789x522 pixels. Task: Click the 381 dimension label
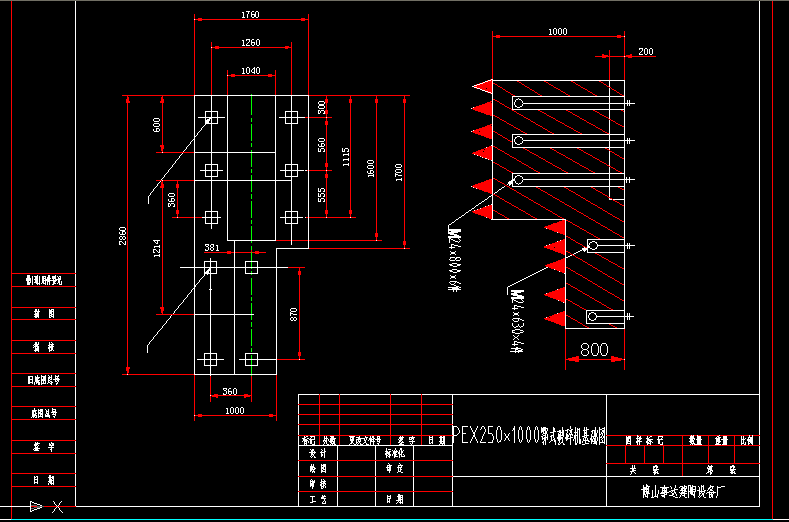[x=211, y=247]
